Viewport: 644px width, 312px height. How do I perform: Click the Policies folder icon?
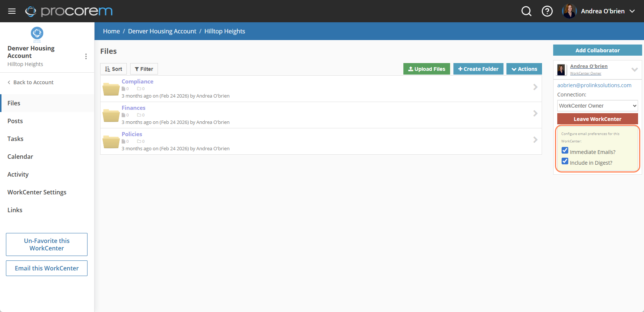pyautogui.click(x=111, y=142)
